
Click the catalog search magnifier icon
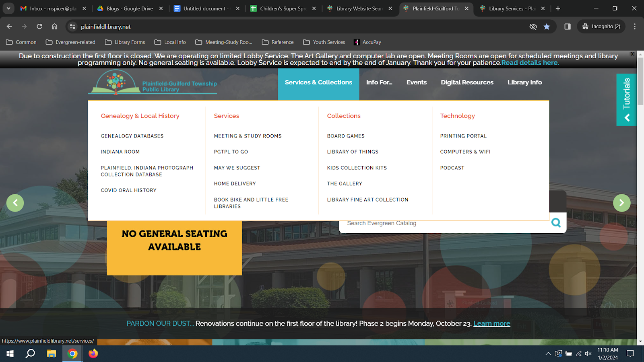coord(556,222)
